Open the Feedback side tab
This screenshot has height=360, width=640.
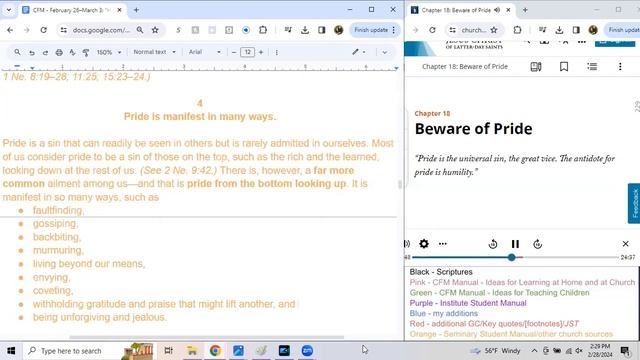click(x=634, y=203)
